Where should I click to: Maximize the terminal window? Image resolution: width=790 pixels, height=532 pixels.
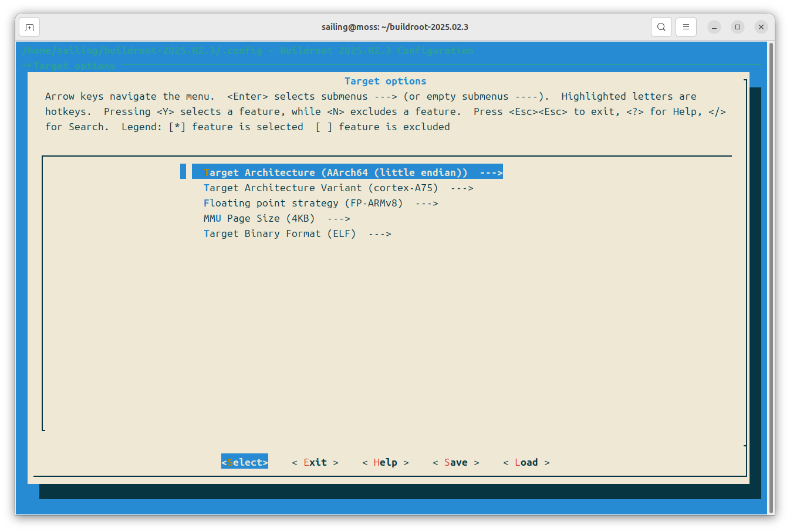(x=738, y=27)
